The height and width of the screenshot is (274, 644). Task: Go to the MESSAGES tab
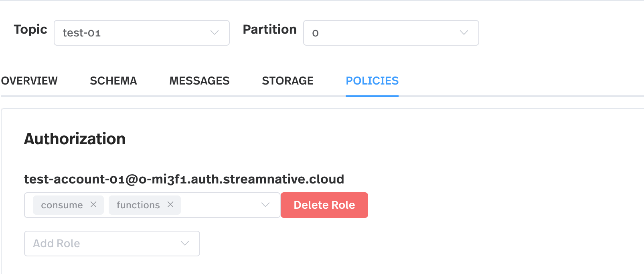point(199,81)
